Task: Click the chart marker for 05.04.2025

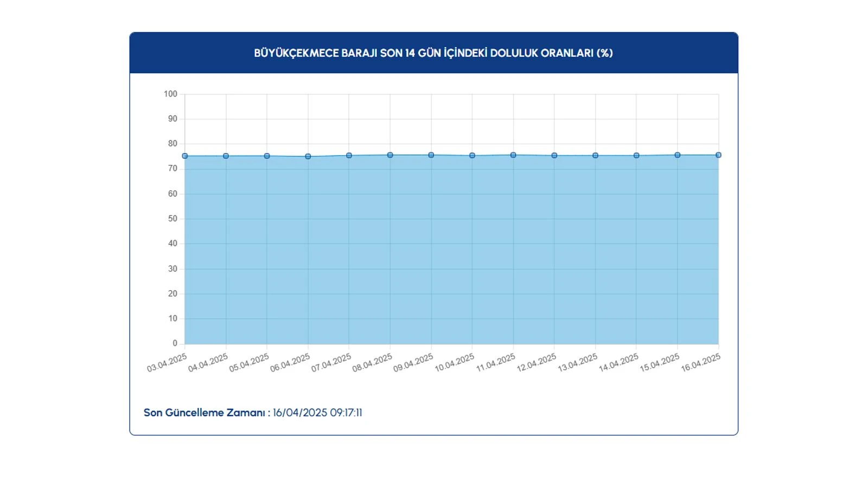Action: point(267,156)
